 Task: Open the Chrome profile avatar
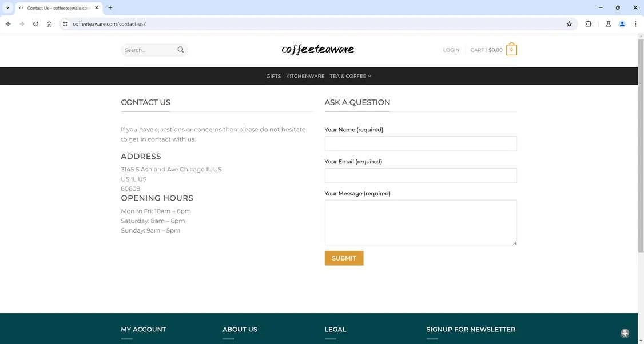[x=622, y=24]
